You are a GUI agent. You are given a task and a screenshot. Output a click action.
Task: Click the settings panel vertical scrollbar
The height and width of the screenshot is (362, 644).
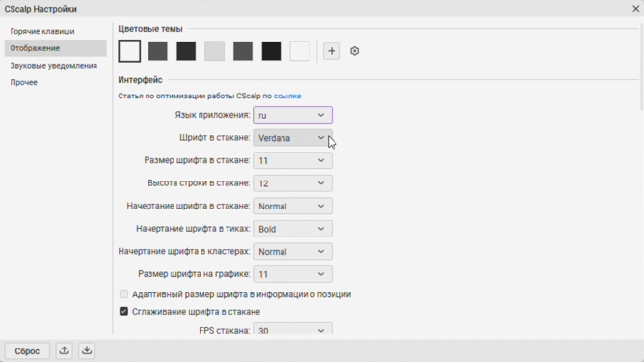pyautogui.click(x=641, y=66)
